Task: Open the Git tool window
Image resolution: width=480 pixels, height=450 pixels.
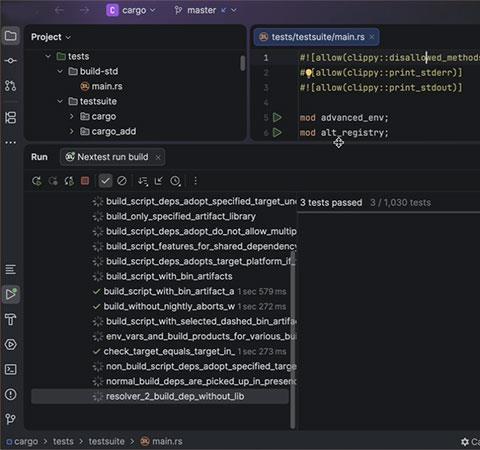Action: pos(10,419)
